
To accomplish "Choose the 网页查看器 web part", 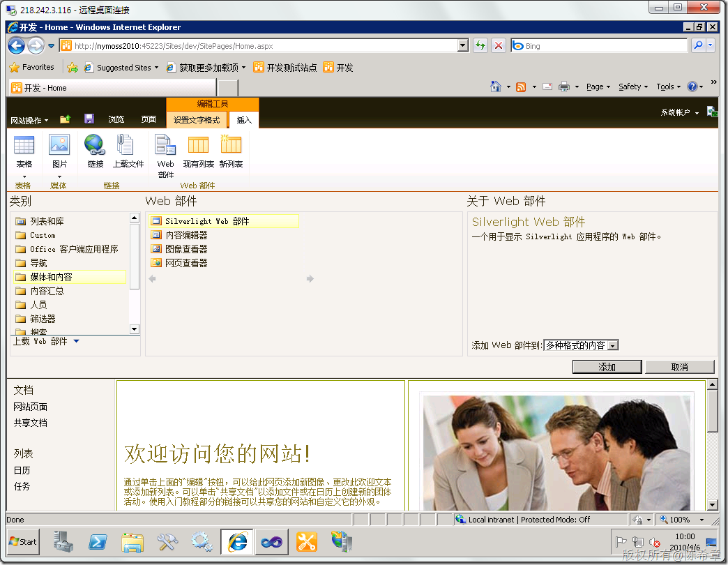I will coord(179,263).
